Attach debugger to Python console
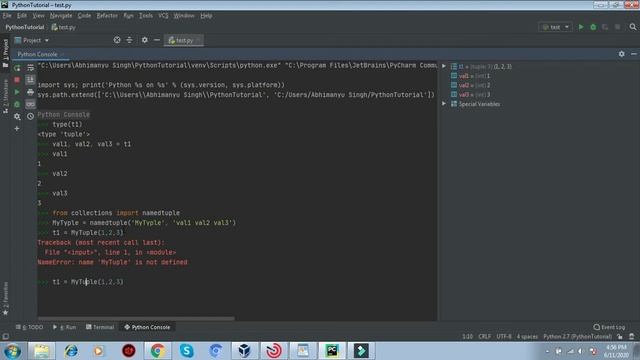The width and height of the screenshot is (640, 360). tap(17, 104)
